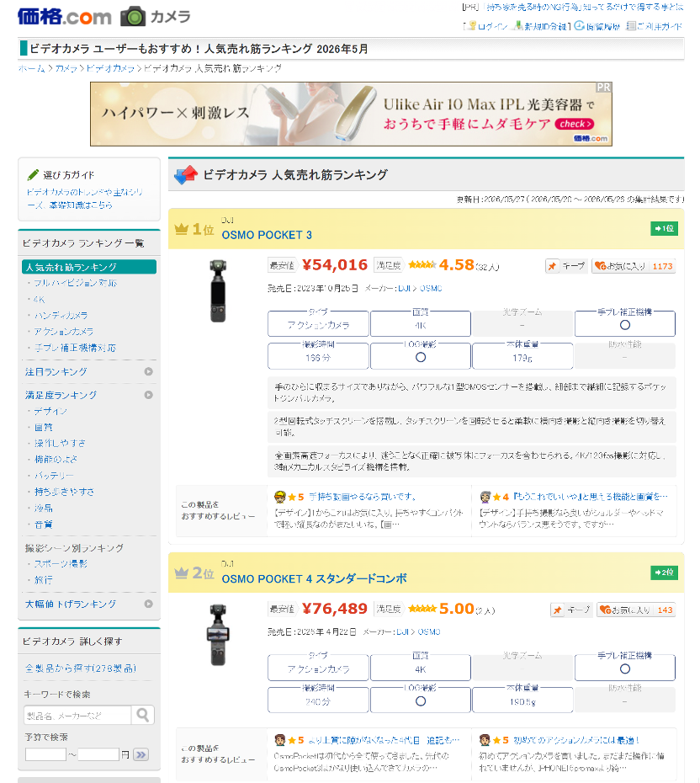Click the check button on Ulike banner
This screenshot has width=700, height=783.
[575, 124]
